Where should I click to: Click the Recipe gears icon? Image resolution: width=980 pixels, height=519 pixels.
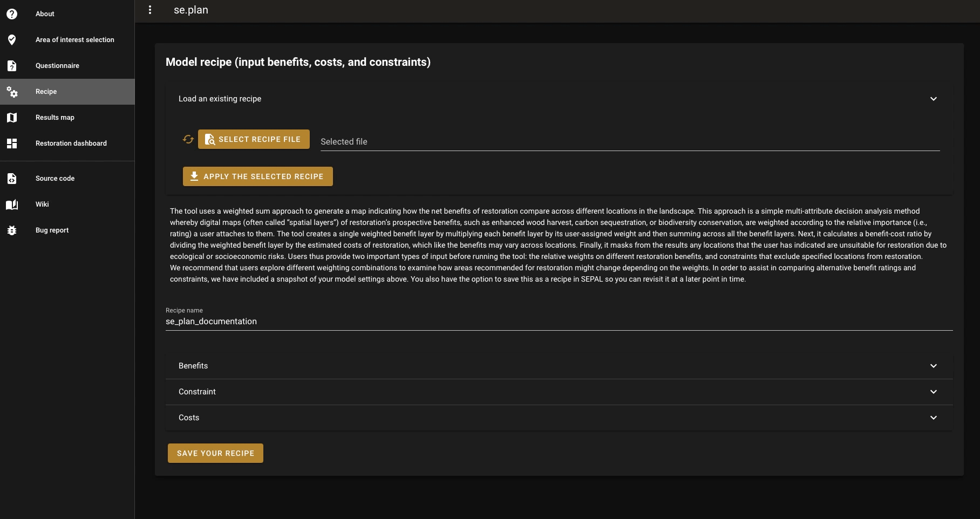coord(12,92)
